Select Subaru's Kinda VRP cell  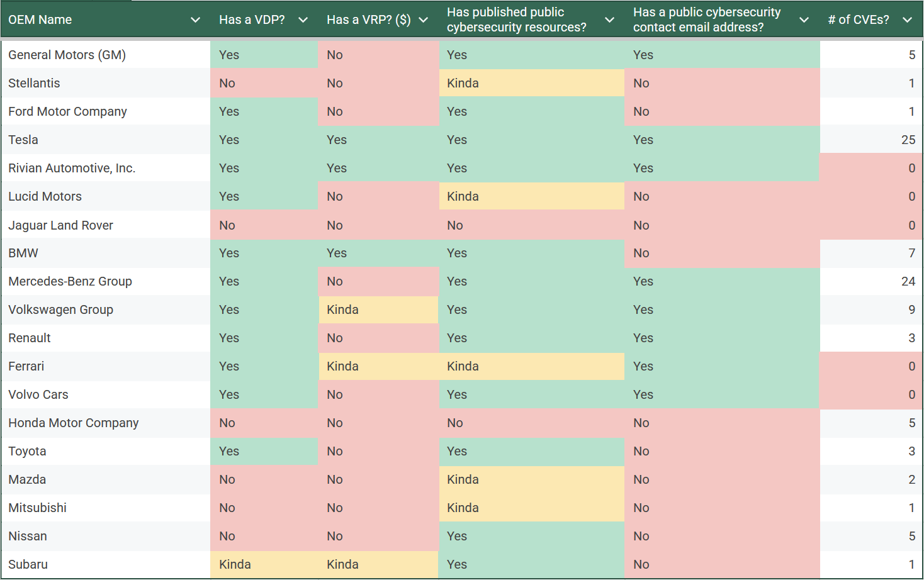(x=378, y=564)
